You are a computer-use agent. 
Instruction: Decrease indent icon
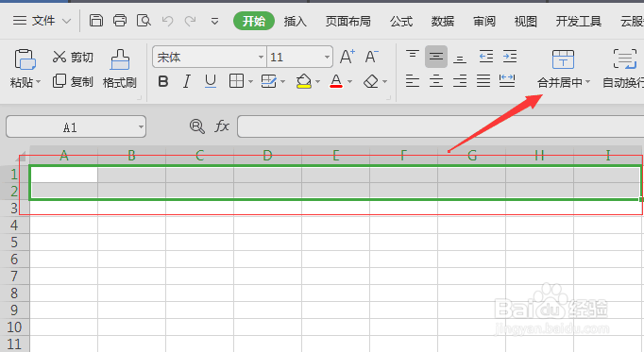(486, 57)
